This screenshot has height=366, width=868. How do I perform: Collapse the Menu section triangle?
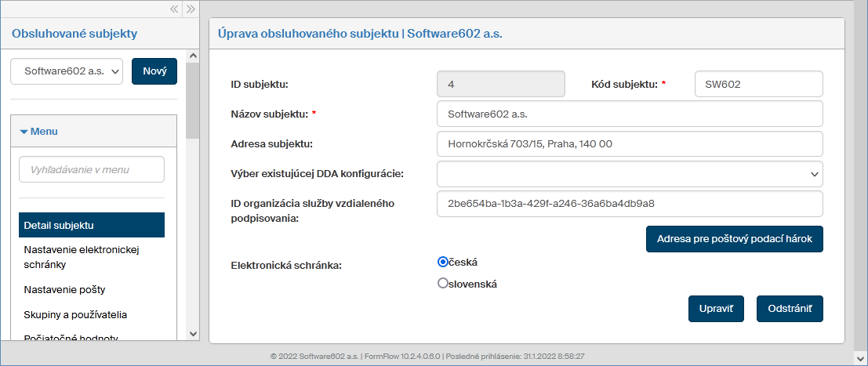click(x=24, y=132)
